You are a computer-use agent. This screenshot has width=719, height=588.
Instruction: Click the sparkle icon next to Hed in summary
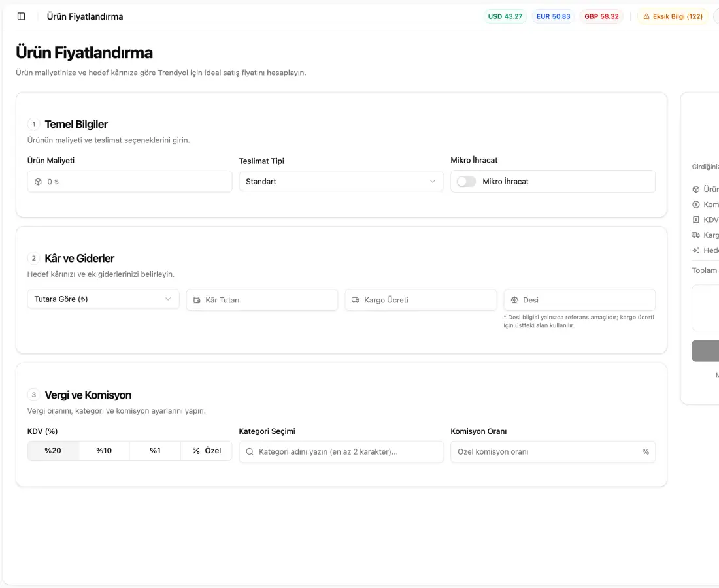point(696,250)
